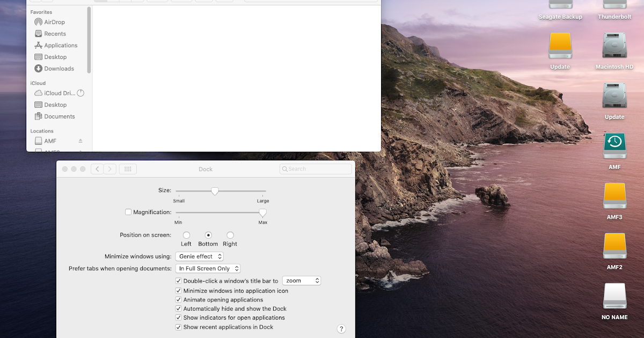Viewport: 644px width, 338px height.
Task: Show all preferences grid button
Action: [x=128, y=169]
